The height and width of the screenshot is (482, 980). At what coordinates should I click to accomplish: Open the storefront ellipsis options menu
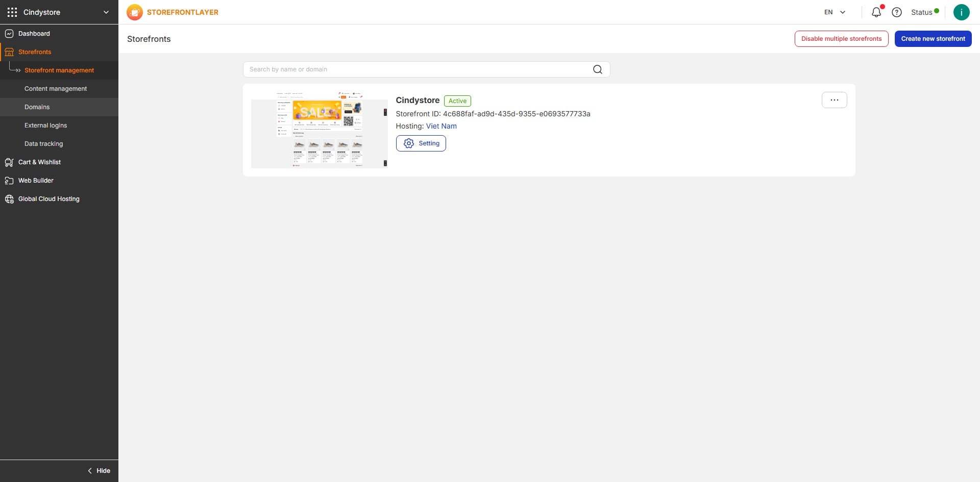pos(834,99)
